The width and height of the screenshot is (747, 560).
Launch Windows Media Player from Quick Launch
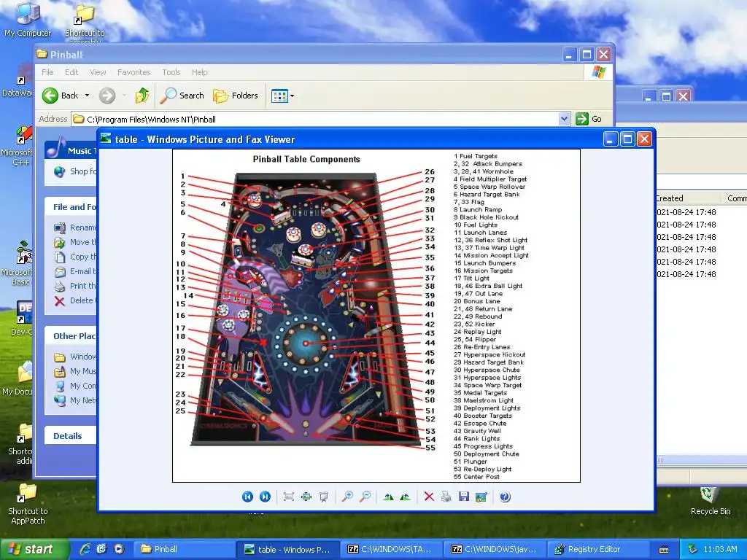(x=119, y=549)
